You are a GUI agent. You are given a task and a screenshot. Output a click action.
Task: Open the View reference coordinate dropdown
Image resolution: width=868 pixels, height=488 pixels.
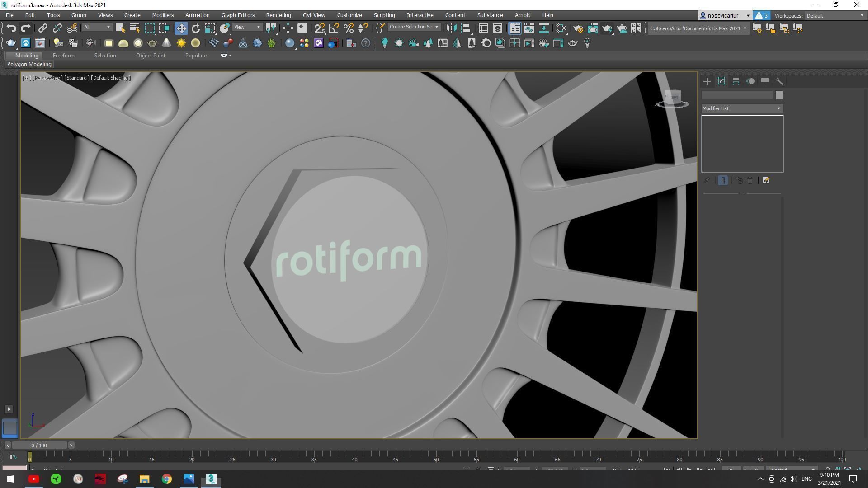pyautogui.click(x=247, y=27)
